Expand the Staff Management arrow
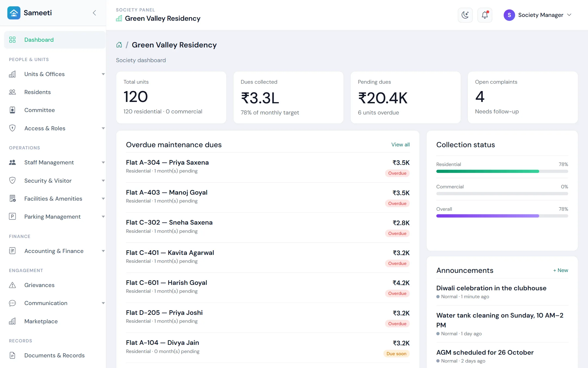 tap(103, 162)
